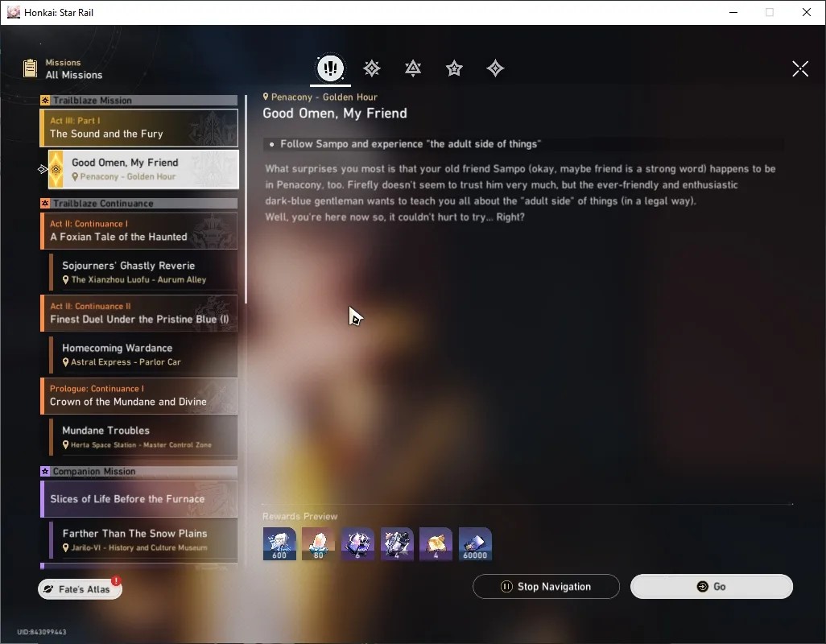826x644 pixels.
Task: Click the Go button
Action: point(712,587)
